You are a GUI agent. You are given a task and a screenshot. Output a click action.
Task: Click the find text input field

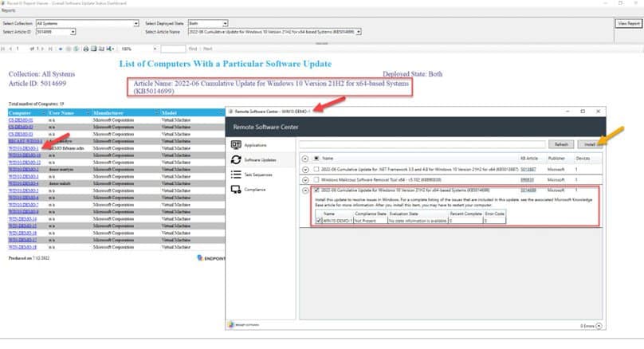[173, 49]
